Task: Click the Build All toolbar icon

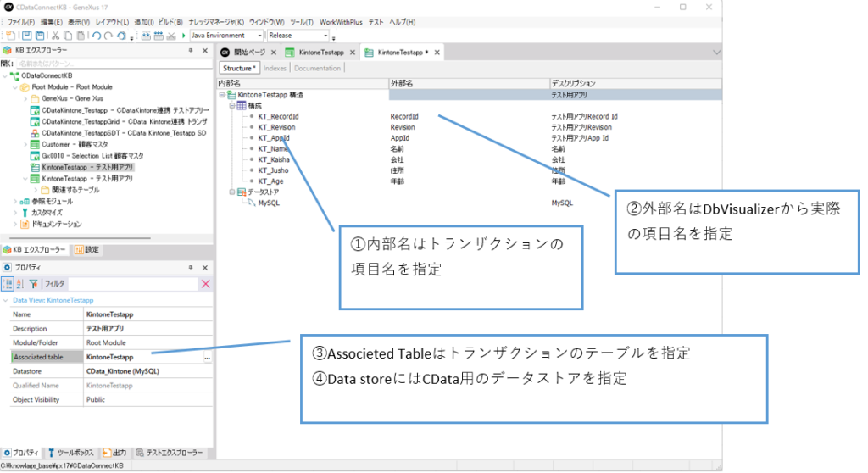Action: click(146, 36)
